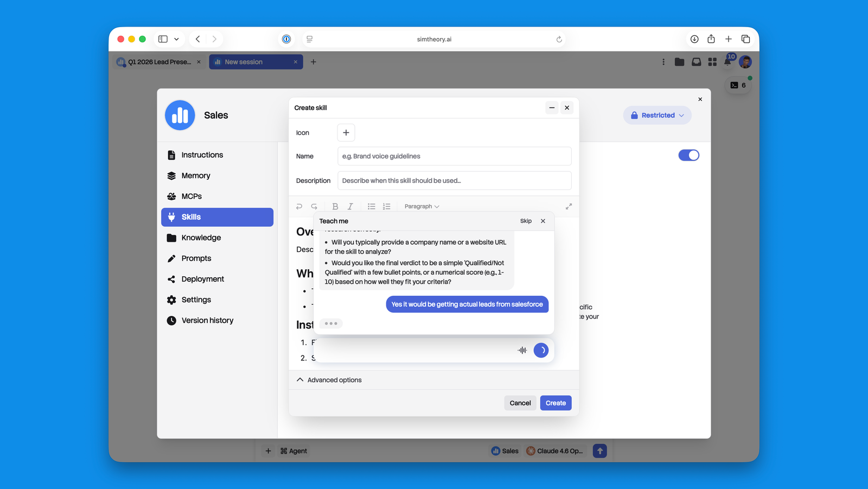The width and height of the screenshot is (868, 489).
Task: Send the Teach me message with blue arrow
Action: [541, 350]
